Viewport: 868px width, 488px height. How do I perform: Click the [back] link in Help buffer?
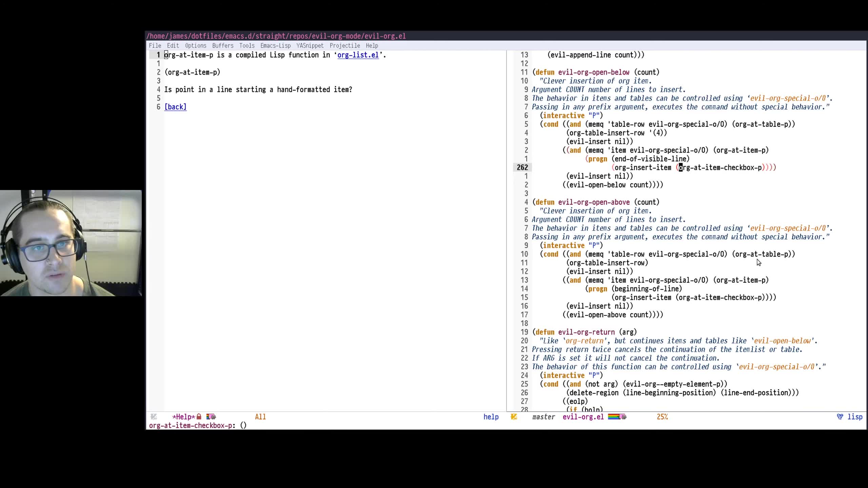pyautogui.click(x=175, y=107)
